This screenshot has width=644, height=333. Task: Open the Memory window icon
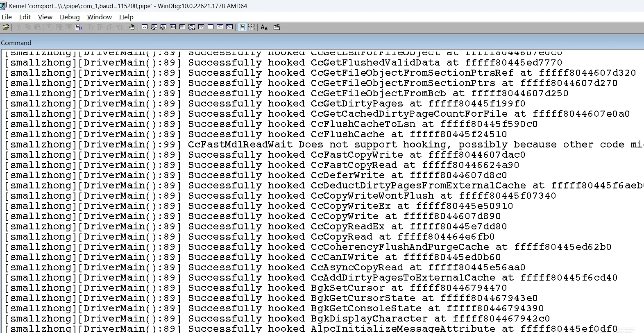pyautogui.click(x=182, y=27)
